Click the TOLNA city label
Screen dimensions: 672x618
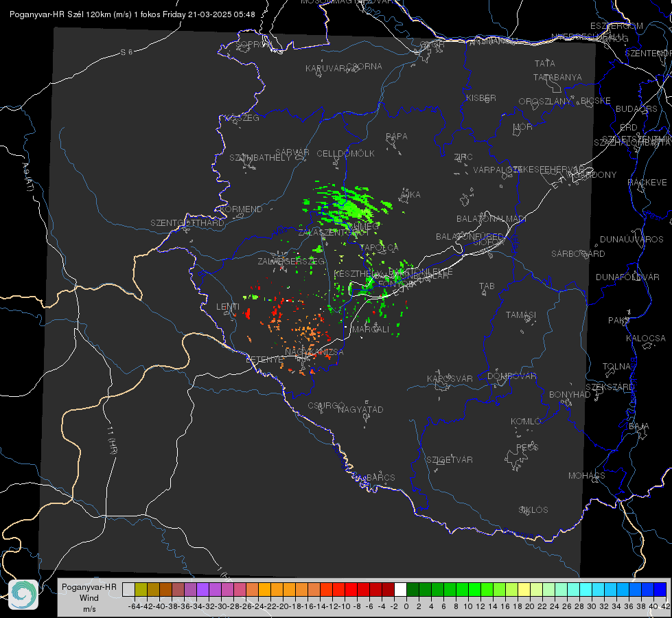(x=616, y=367)
